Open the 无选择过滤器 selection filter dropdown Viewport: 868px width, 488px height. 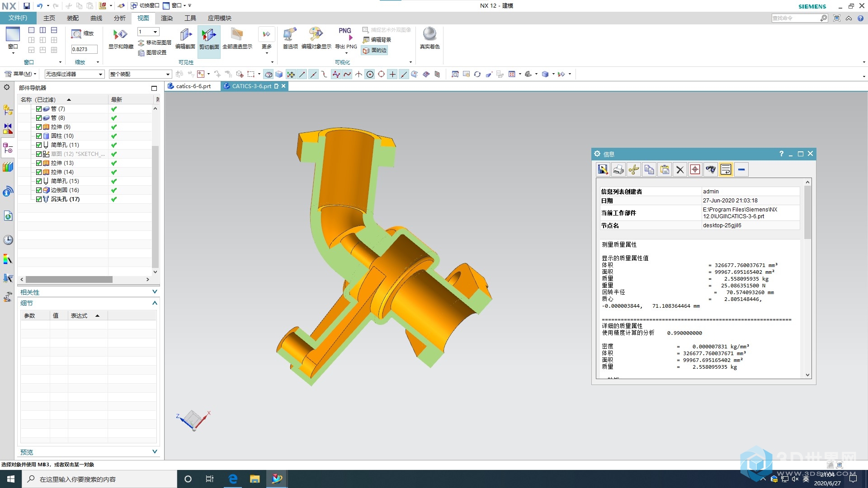click(x=74, y=74)
